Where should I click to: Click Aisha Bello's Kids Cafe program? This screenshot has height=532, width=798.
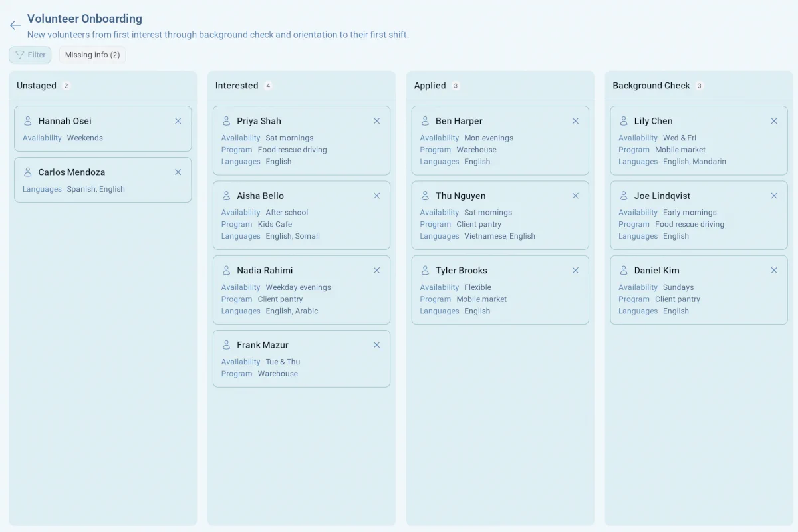click(275, 224)
